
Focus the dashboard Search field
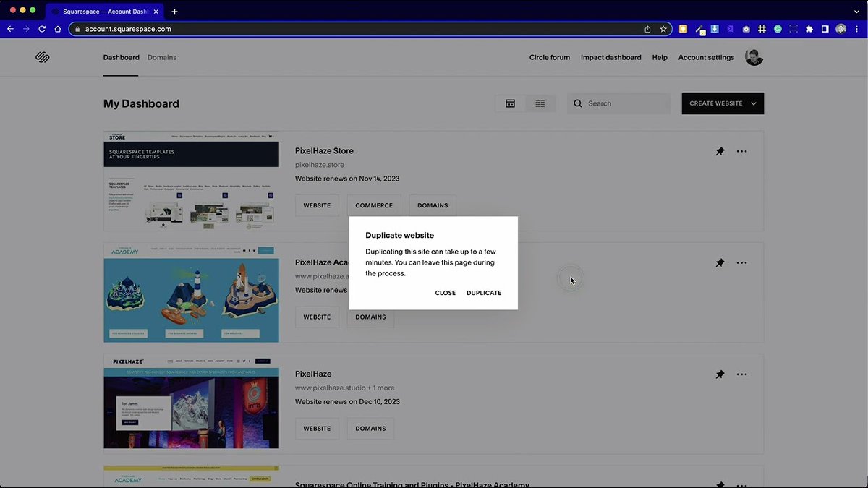tap(618, 103)
